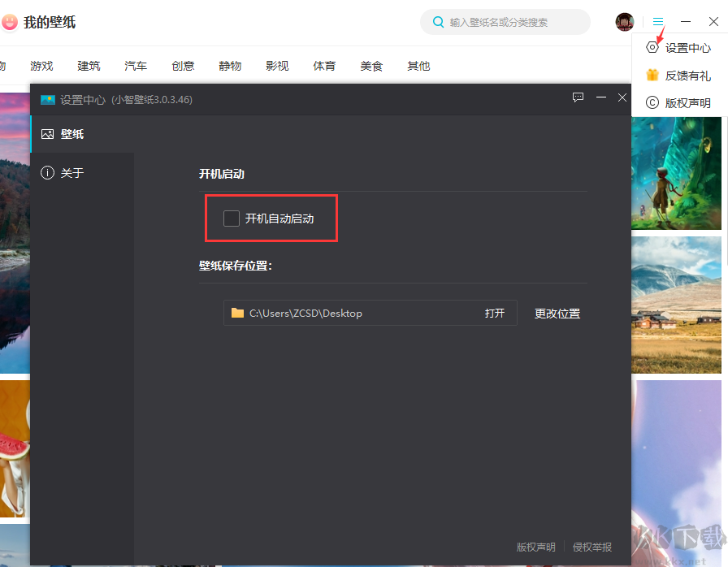This screenshot has width=728, height=567.
Task: Select the 壁纸 sidebar icon in settings
Action: pyautogui.click(x=47, y=133)
